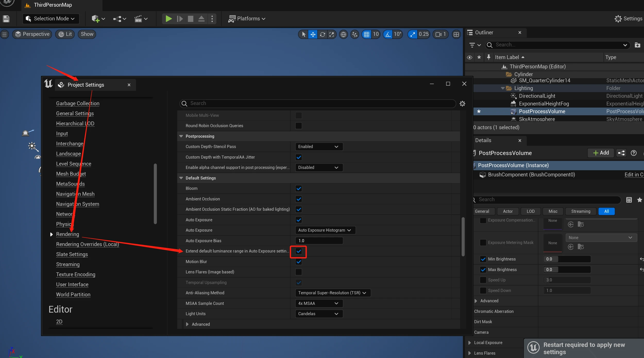The image size is (644, 358).
Task: Click Auto Exposure Bias input field
Action: pyautogui.click(x=319, y=241)
